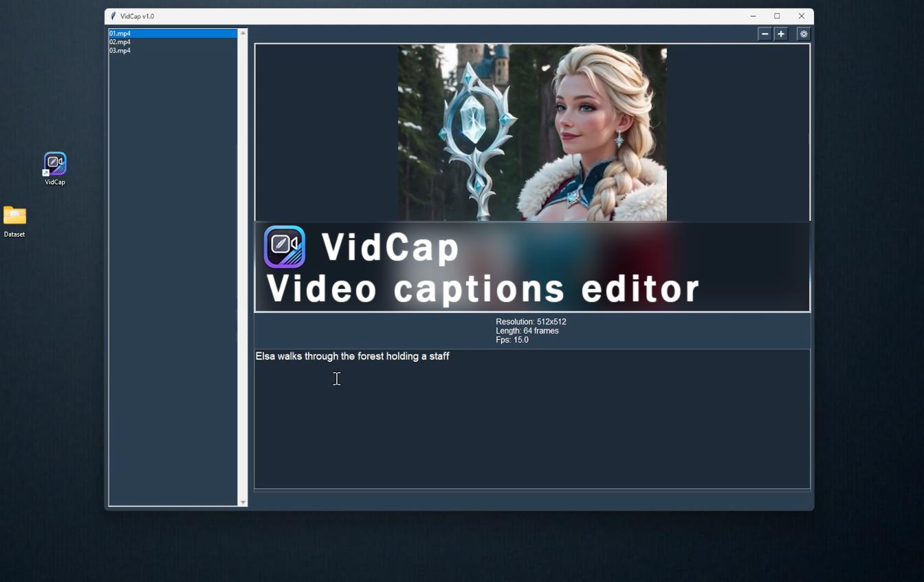924x582 pixels.
Task: Select 03.mp4 in the file list
Action: pyautogui.click(x=173, y=50)
